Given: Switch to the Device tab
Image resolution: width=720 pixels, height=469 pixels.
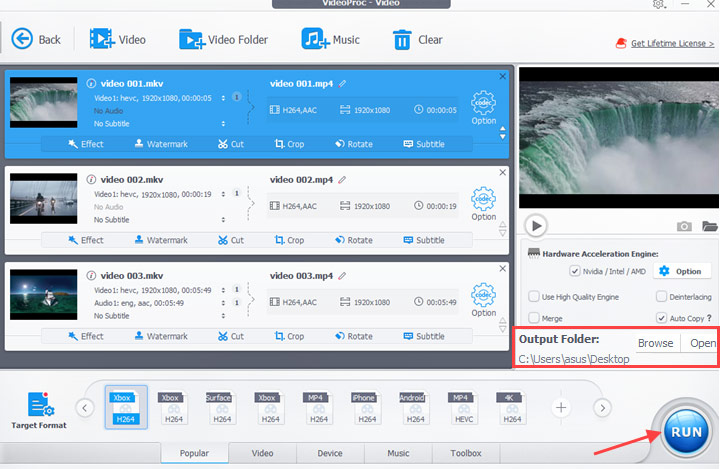Looking at the screenshot, I should tap(330, 453).
